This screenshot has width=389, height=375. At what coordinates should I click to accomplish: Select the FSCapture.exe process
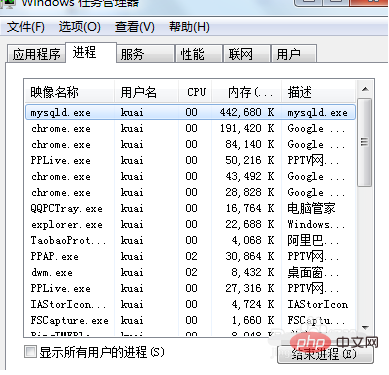pyautogui.click(x=190, y=320)
